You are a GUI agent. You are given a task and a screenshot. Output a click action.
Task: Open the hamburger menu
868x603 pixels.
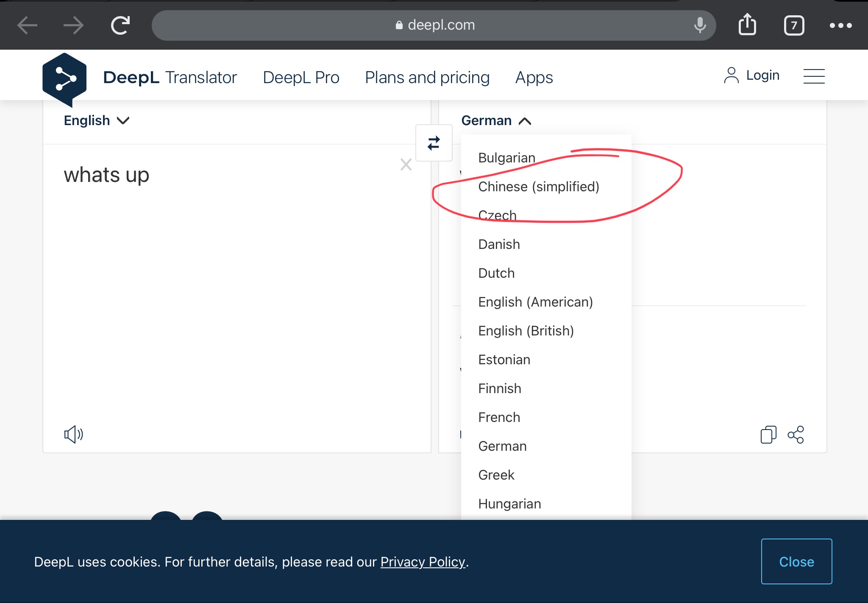[814, 76]
